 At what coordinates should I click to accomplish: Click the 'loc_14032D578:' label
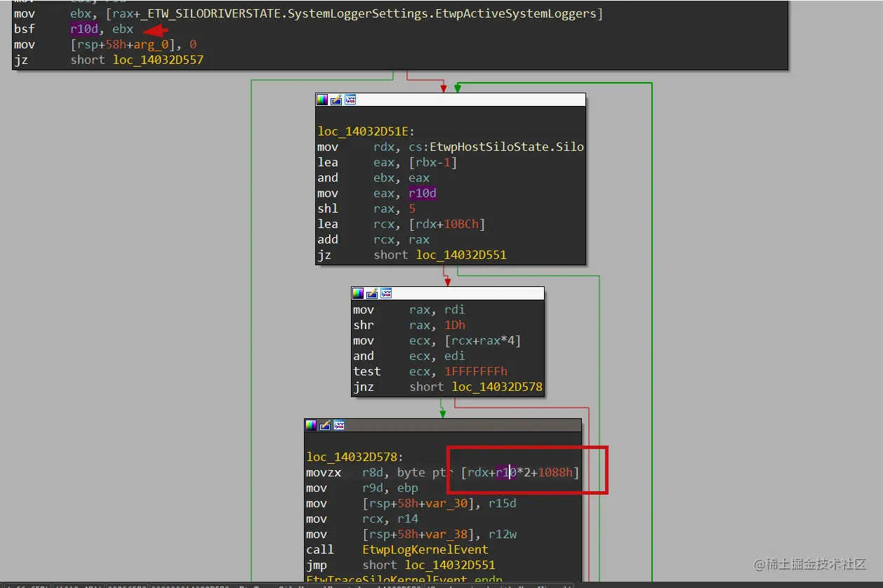coord(355,457)
